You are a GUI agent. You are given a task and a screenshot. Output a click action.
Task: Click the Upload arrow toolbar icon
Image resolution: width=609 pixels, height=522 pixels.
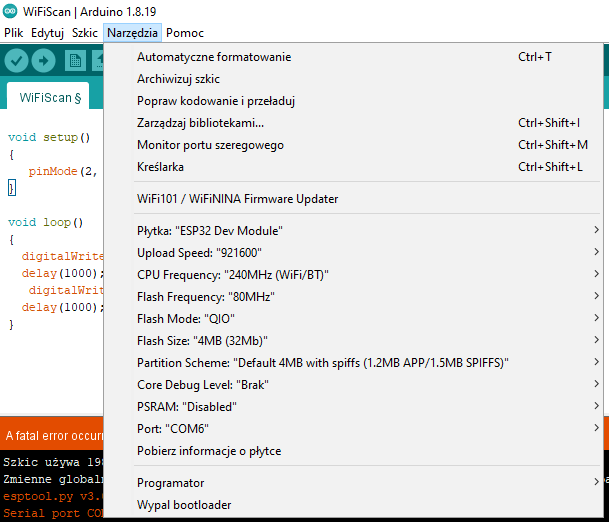pyautogui.click(x=44, y=61)
